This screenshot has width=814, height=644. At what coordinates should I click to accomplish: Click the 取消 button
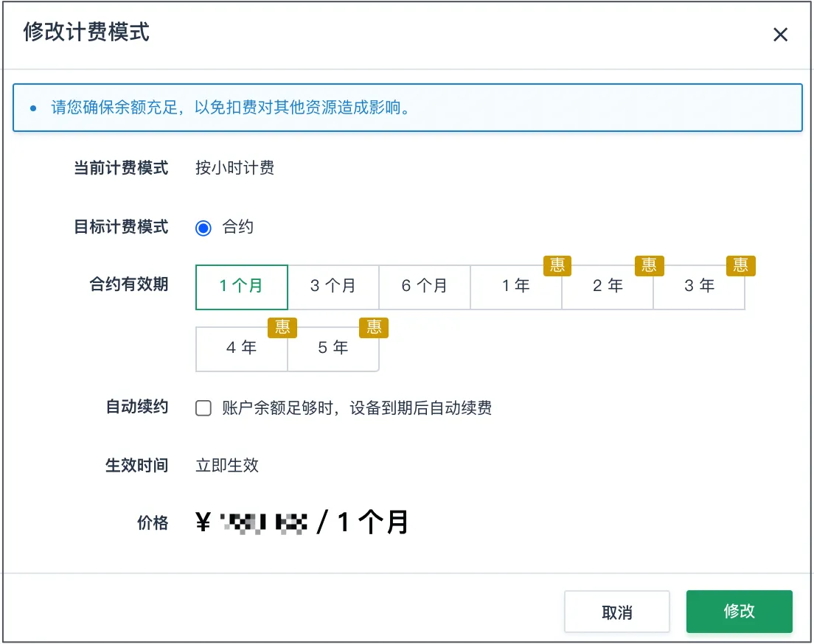pyautogui.click(x=617, y=612)
